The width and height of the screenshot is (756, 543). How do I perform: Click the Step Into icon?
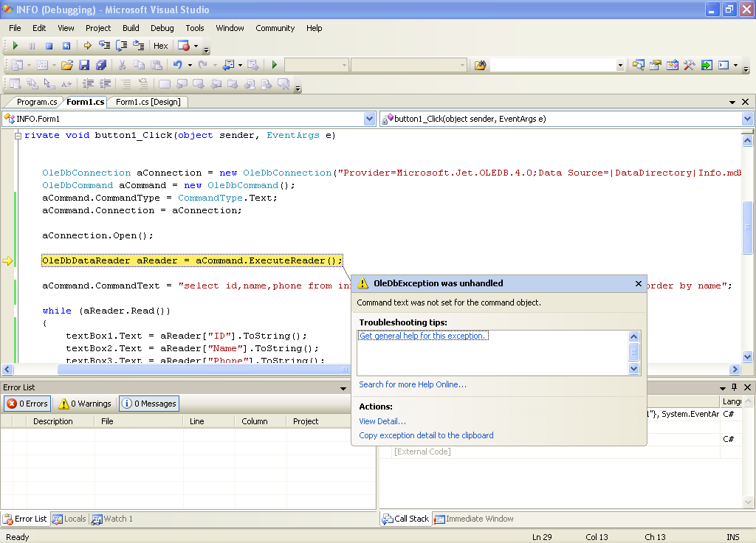pyautogui.click(x=104, y=46)
